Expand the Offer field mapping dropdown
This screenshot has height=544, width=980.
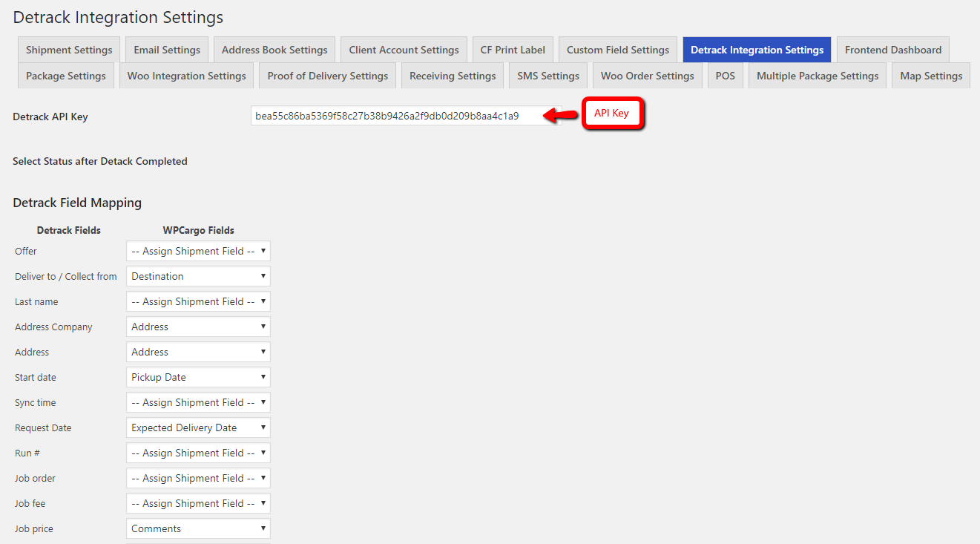[198, 251]
